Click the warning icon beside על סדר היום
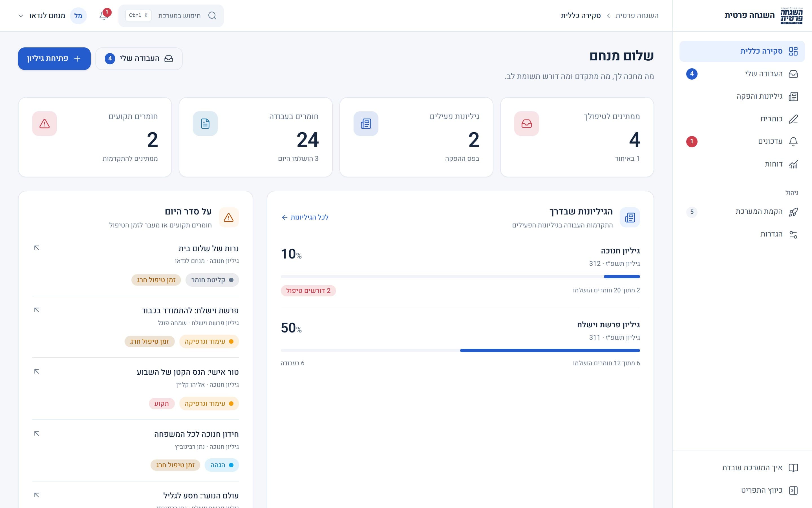Screen dimensions: 812x508 pos(229,217)
